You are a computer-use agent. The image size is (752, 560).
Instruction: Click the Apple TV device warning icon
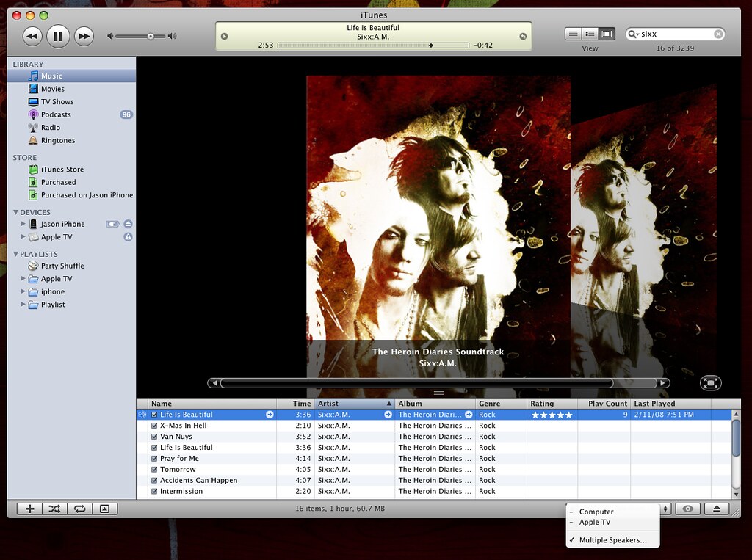point(128,237)
